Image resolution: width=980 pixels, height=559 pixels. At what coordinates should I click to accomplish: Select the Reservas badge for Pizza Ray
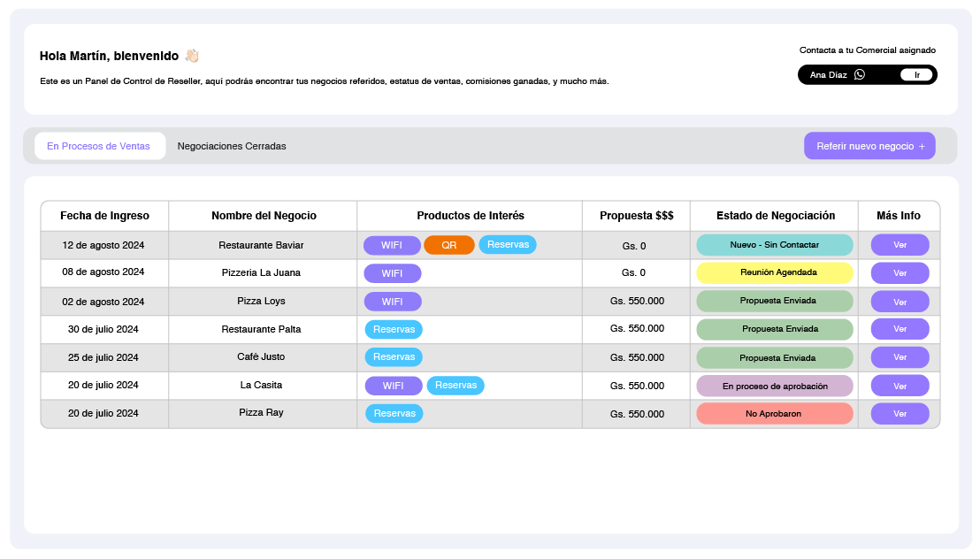click(x=394, y=413)
